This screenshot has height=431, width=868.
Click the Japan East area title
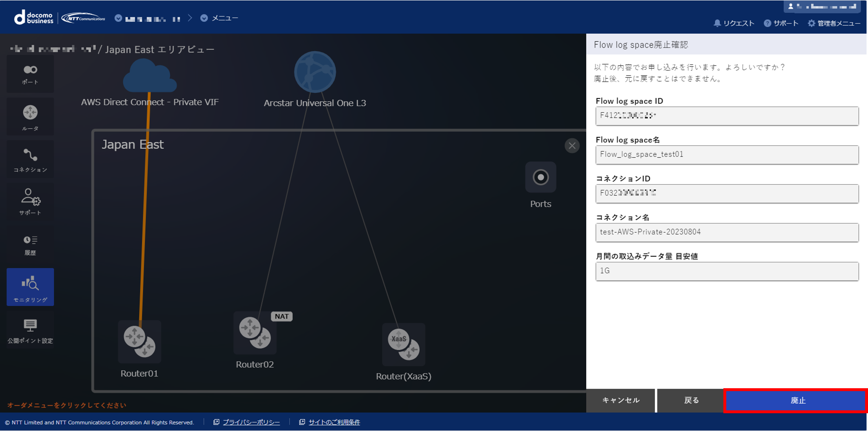click(133, 145)
